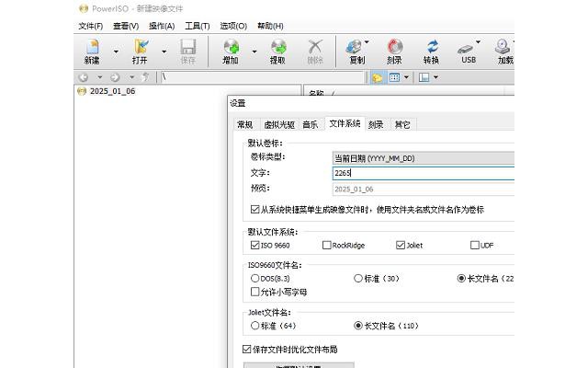This screenshot has width=588, height=368.
Task: Expand the dropdown arrow next to 打开
Action: (x=164, y=52)
